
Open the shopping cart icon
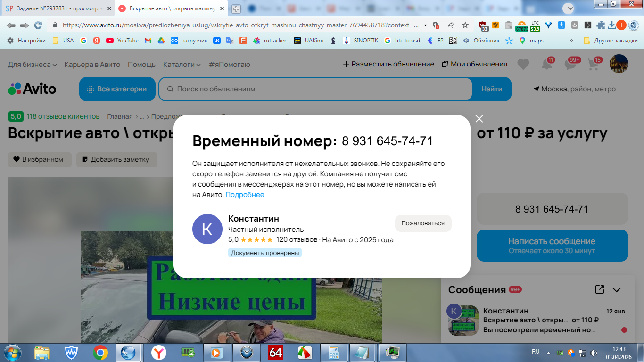(x=594, y=64)
